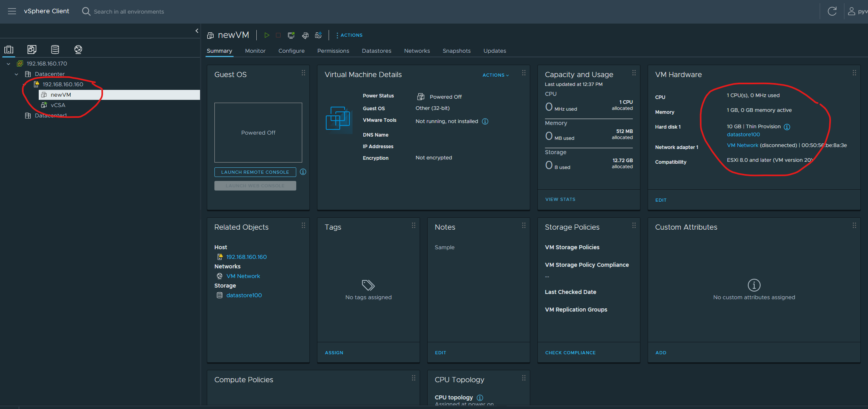Switch to Storage inventory view
This screenshot has height=409, width=868.
click(55, 50)
